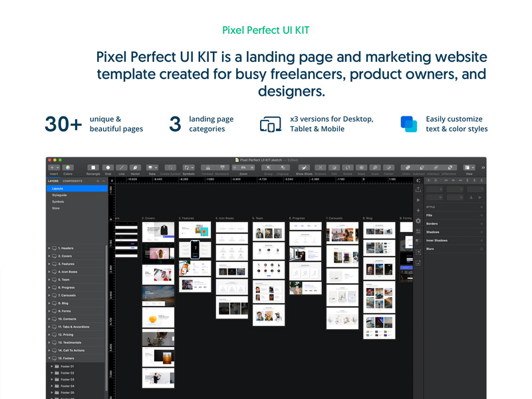Click the Ungroup button
Screen dimensions: 532x399
(282, 167)
